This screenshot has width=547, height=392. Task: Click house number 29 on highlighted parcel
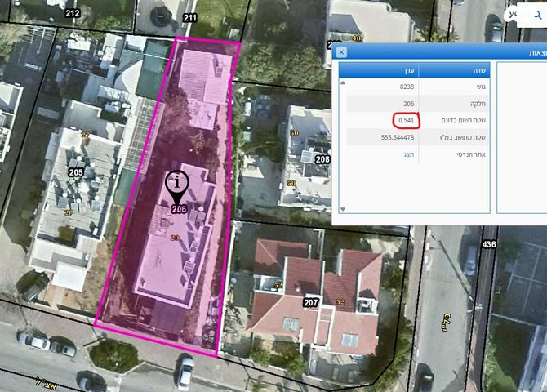pos(174,238)
